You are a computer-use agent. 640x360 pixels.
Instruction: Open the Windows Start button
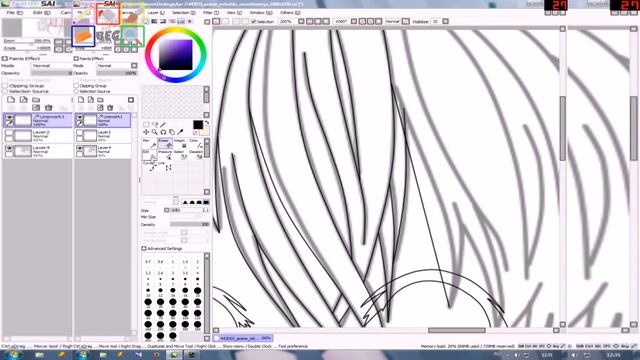pyautogui.click(x=13, y=354)
